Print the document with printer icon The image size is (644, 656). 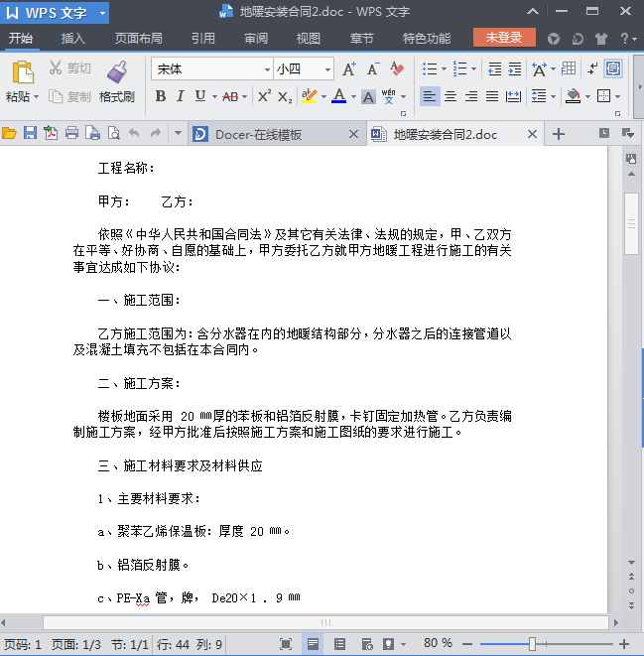[x=71, y=133]
